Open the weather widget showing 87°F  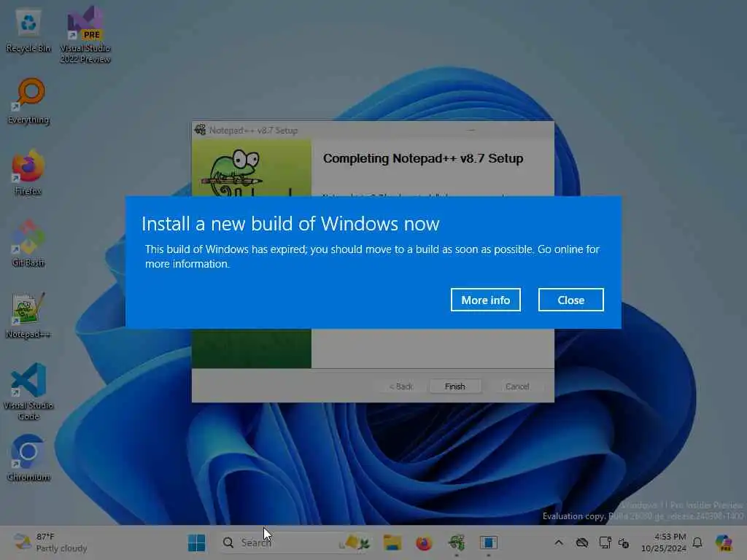click(x=50, y=542)
